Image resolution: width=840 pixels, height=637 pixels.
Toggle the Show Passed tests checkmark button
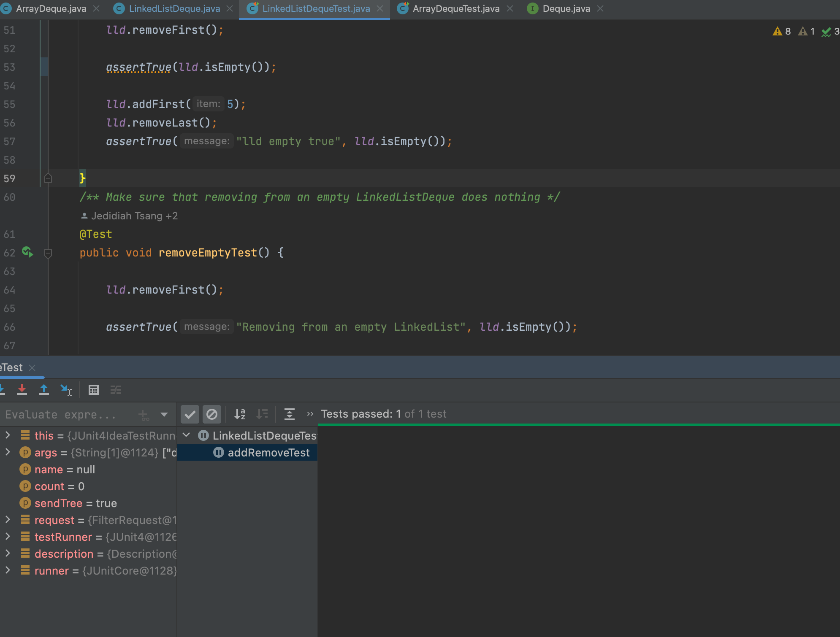pyautogui.click(x=190, y=414)
